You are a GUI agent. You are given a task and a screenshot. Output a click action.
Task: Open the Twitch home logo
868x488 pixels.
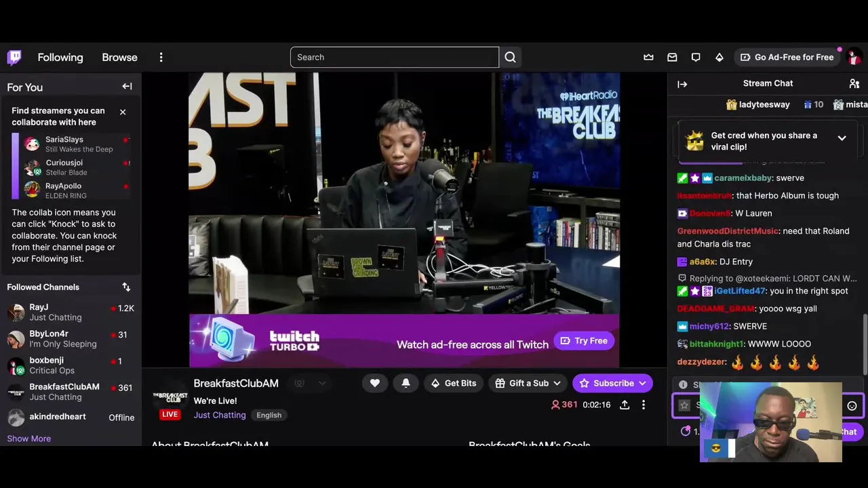(x=14, y=57)
